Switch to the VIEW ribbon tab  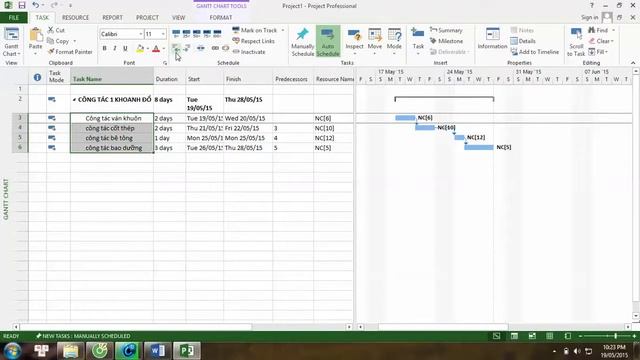(x=178, y=18)
